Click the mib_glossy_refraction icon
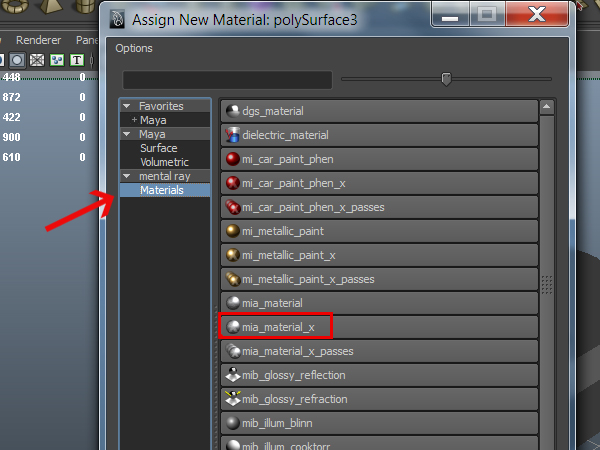Screen dimensions: 600x450 [233, 399]
